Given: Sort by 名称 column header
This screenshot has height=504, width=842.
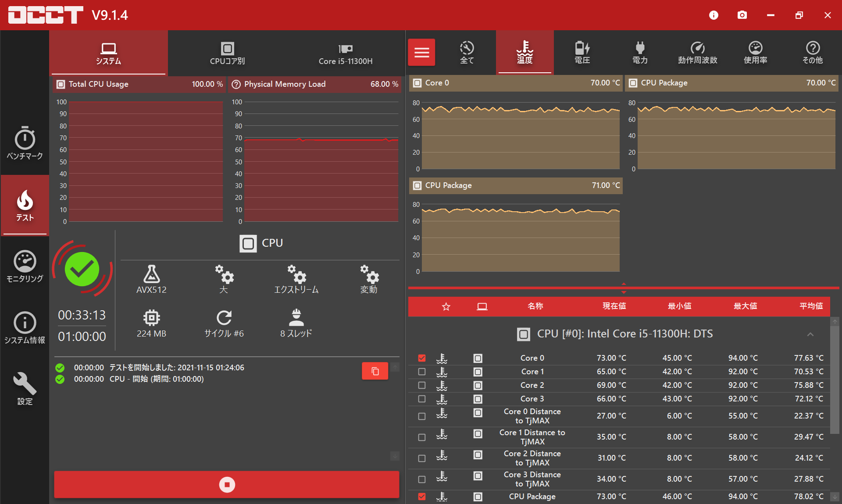Looking at the screenshot, I should pyautogui.click(x=535, y=306).
